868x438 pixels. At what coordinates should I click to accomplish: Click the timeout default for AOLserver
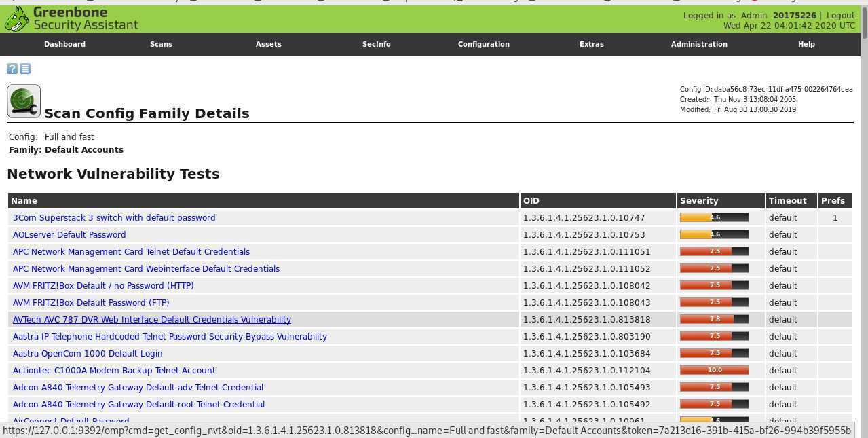pyautogui.click(x=782, y=235)
